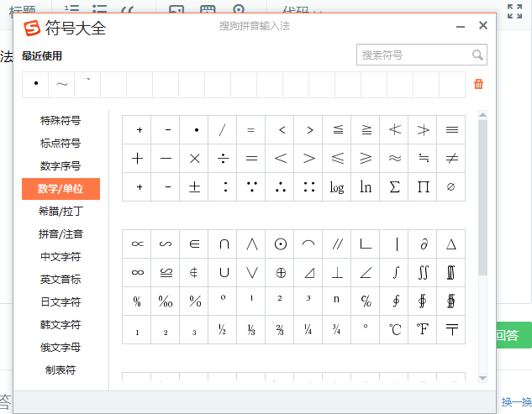The image size is (532, 414).
Task: Insert the recently used tilde symbol
Action: click(61, 84)
